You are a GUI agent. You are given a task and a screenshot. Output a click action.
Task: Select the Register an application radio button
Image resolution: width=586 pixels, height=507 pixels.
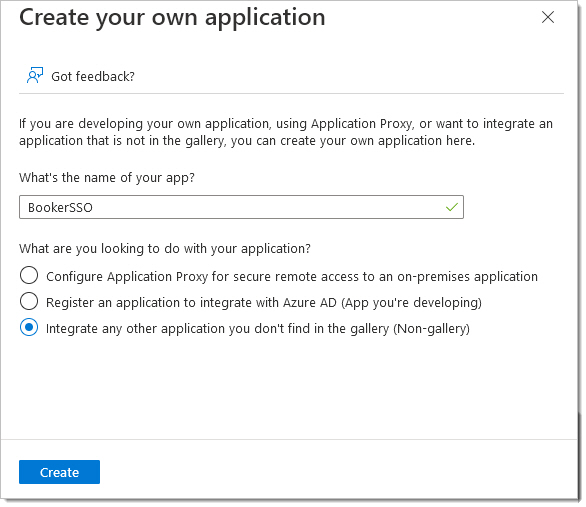click(x=29, y=302)
